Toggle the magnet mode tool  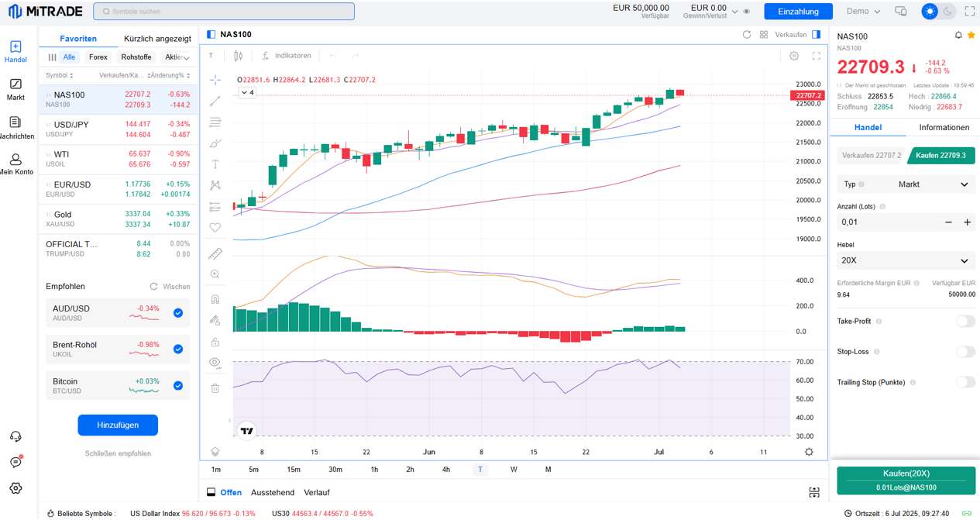[215, 299]
